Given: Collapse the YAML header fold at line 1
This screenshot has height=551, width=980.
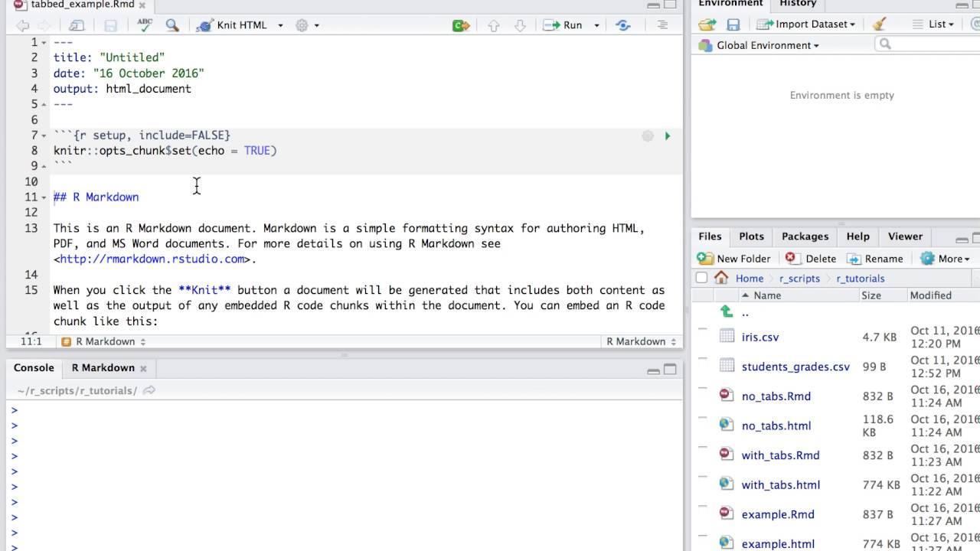Looking at the screenshot, I should (x=44, y=43).
